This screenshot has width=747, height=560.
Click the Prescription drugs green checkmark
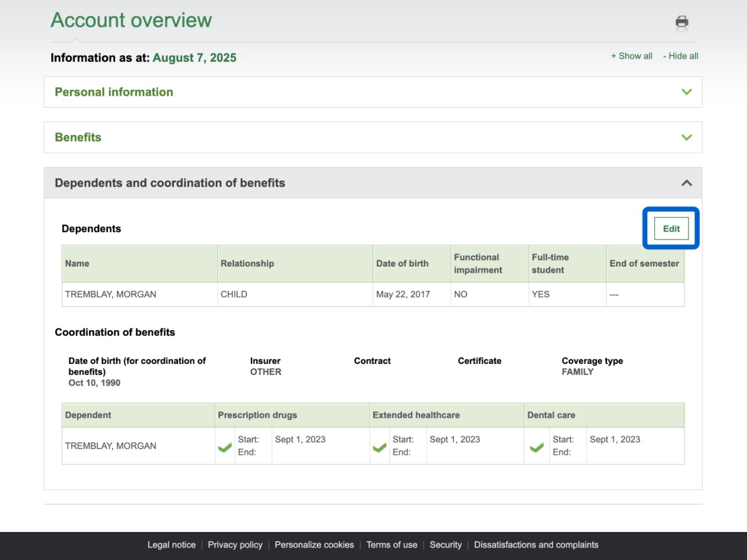pos(225,447)
